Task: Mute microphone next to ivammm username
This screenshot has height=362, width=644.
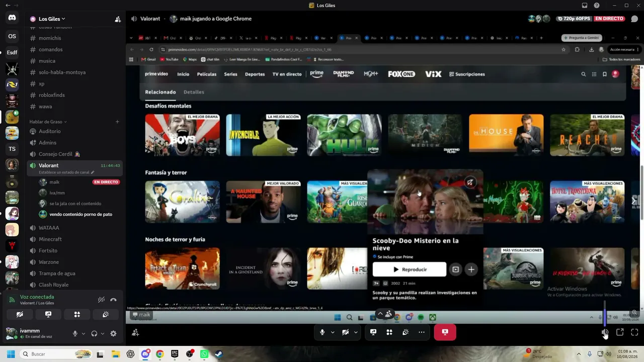Action: coord(75,333)
